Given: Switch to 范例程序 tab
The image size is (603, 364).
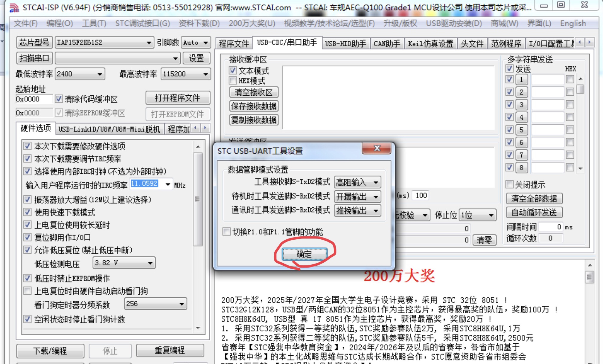Looking at the screenshot, I should coord(506,44).
